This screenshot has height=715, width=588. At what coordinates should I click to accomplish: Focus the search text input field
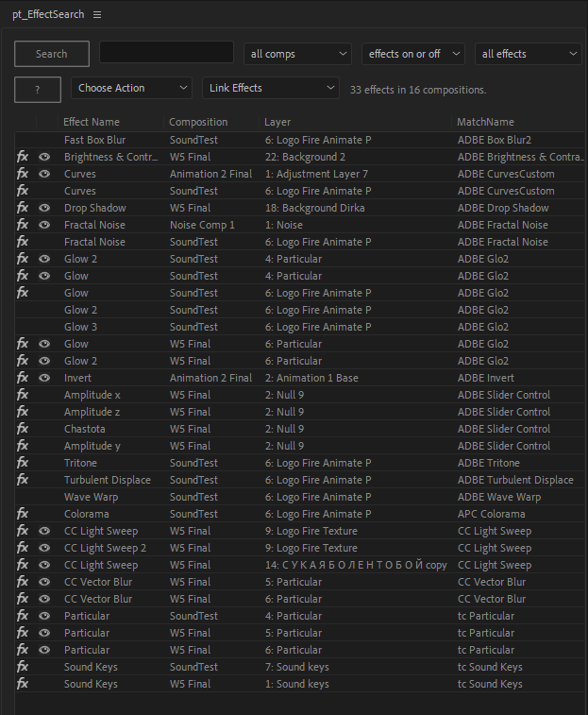click(166, 53)
